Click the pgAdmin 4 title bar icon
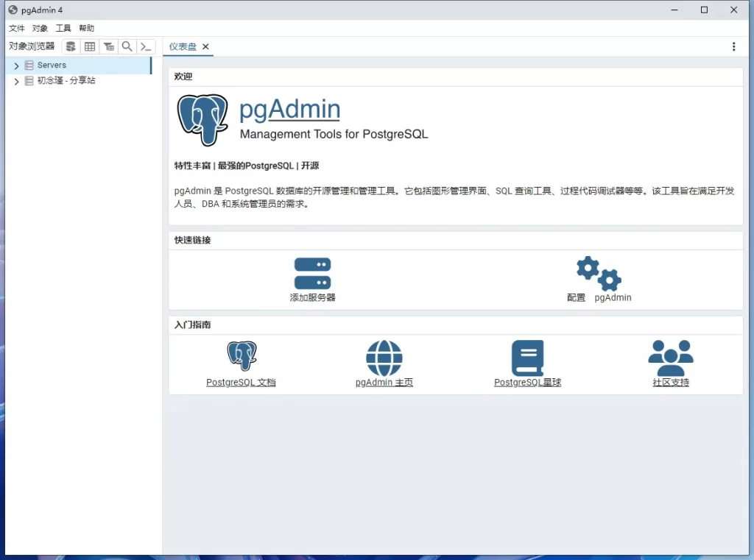 click(13, 10)
